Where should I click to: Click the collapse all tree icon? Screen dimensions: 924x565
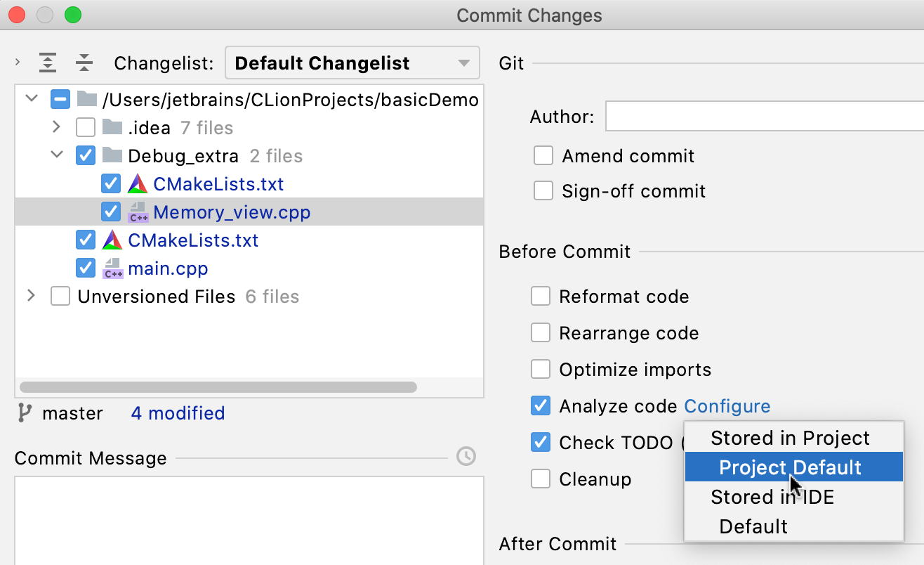point(84,63)
